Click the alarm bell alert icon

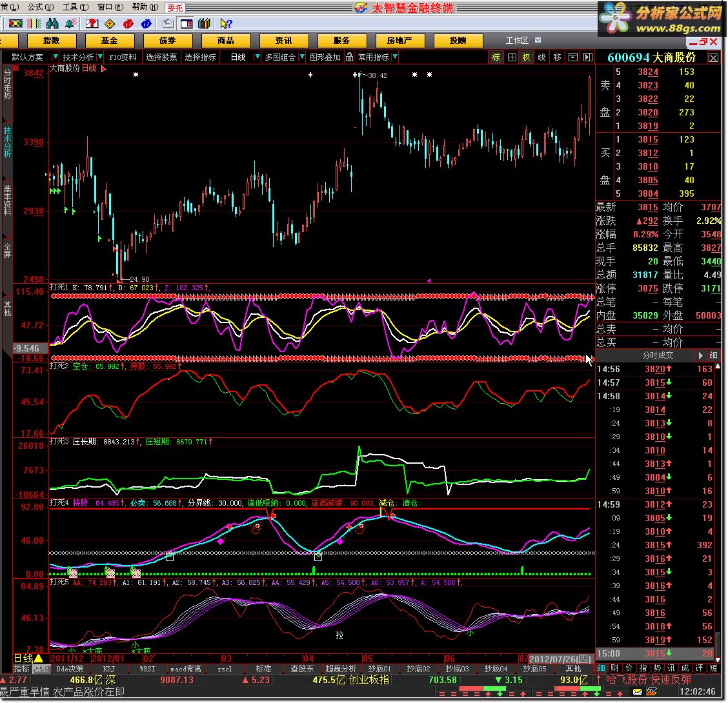pyautogui.click(x=70, y=23)
